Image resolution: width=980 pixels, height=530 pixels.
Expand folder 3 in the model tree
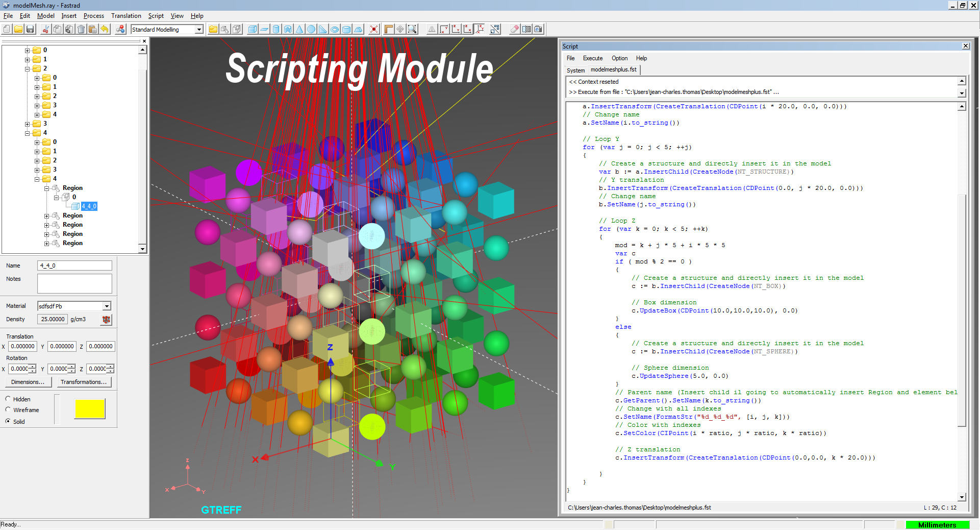click(x=28, y=124)
